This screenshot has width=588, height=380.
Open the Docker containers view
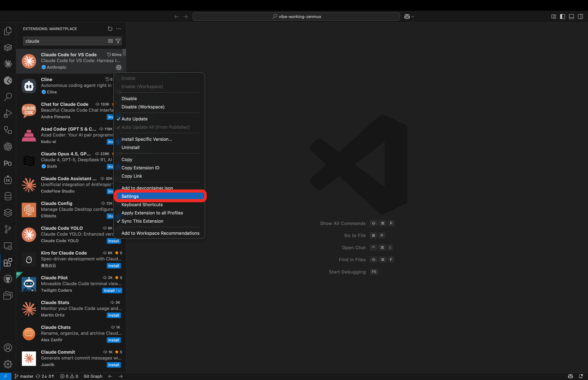(x=8, y=47)
